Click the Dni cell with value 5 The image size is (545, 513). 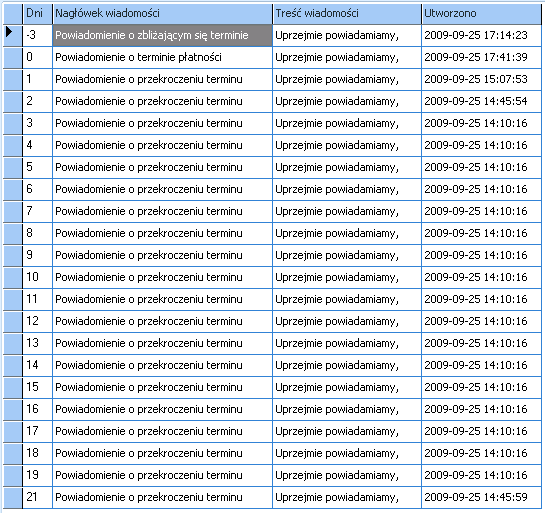click(38, 168)
